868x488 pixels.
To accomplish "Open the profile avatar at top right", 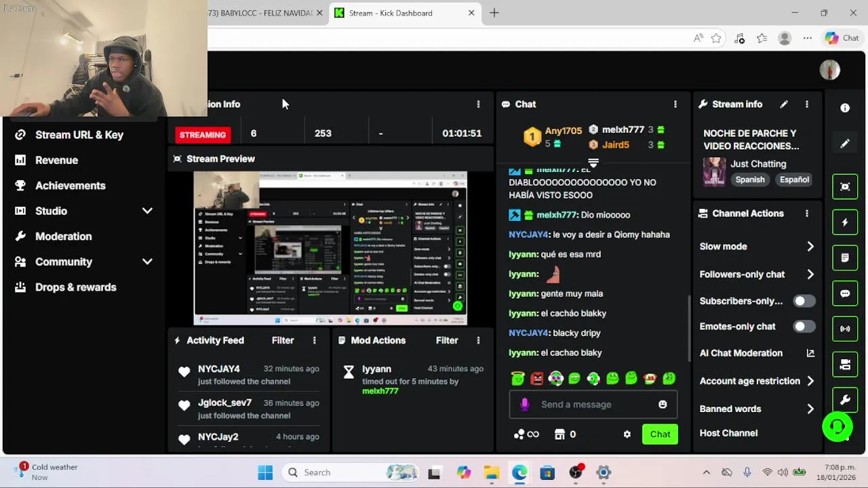I will (x=830, y=70).
